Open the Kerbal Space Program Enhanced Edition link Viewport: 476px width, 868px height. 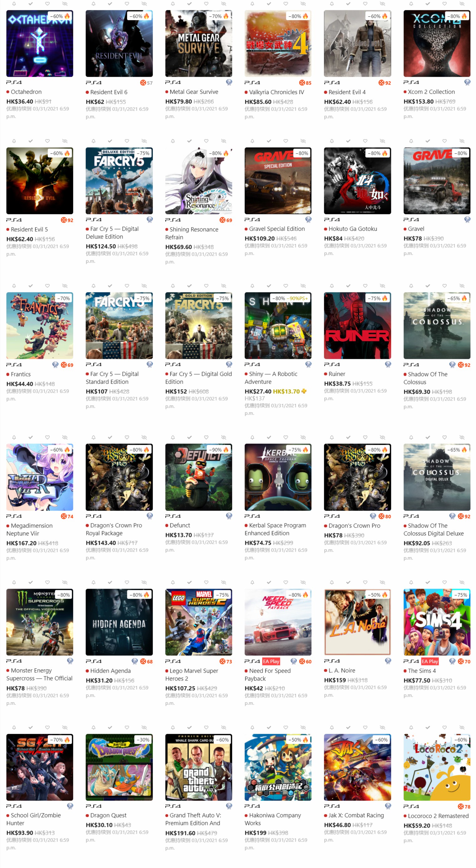(x=278, y=529)
